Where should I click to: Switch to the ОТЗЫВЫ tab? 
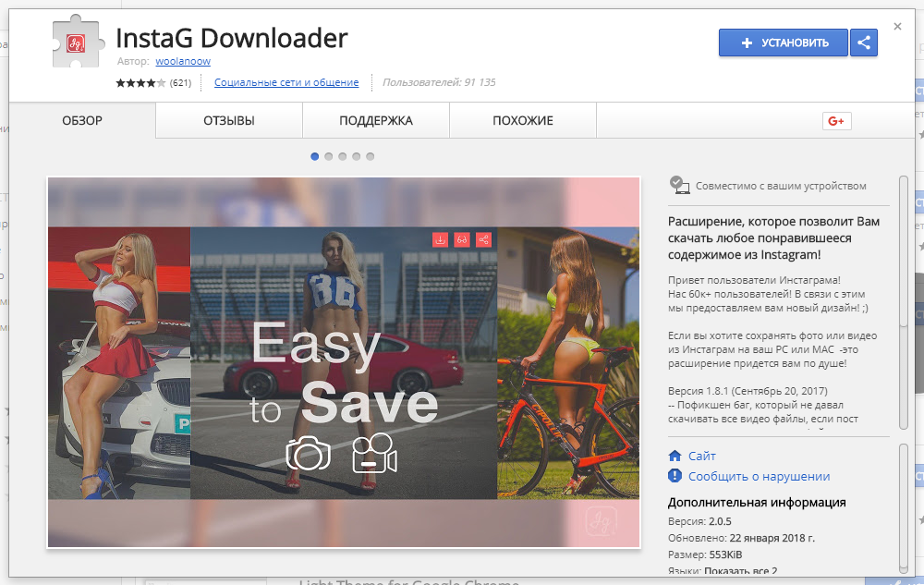pyautogui.click(x=229, y=121)
